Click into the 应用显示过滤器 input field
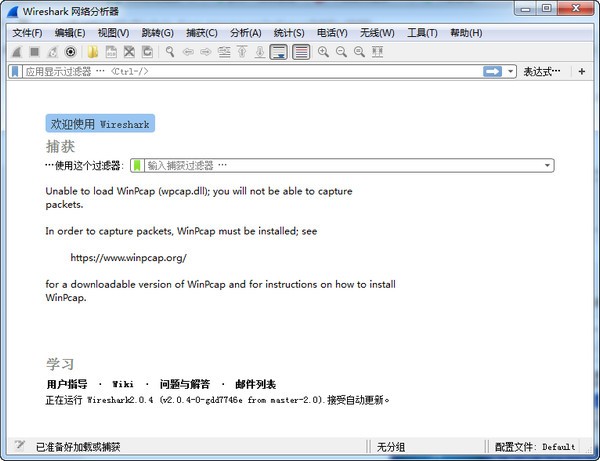 (250, 72)
